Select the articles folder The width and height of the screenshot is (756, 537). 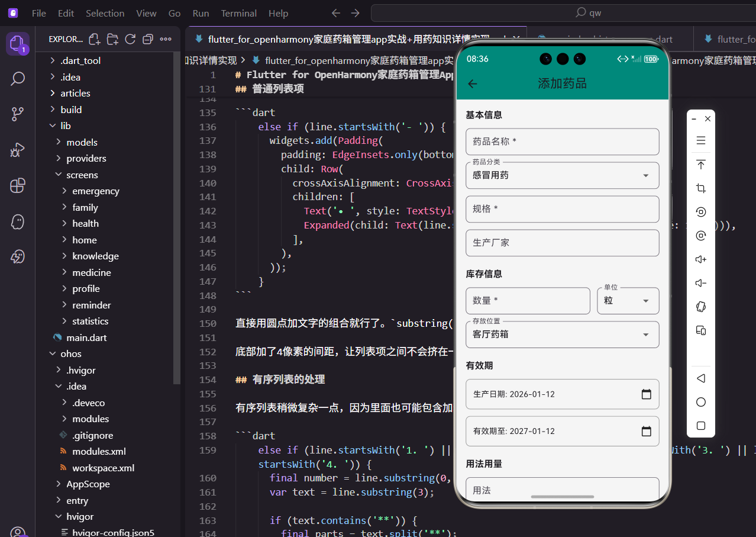pyautogui.click(x=75, y=93)
